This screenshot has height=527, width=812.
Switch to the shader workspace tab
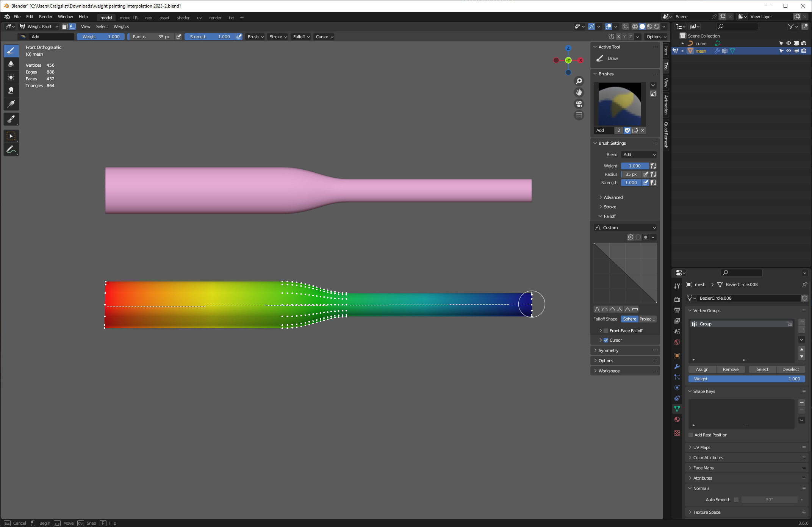(183, 18)
